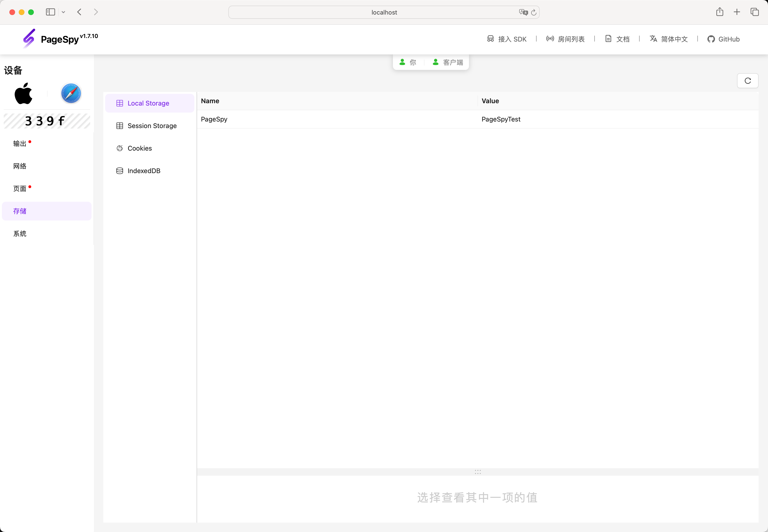Click the Cookies cookie icon
Viewport: 768px width, 532px height.
(x=120, y=148)
